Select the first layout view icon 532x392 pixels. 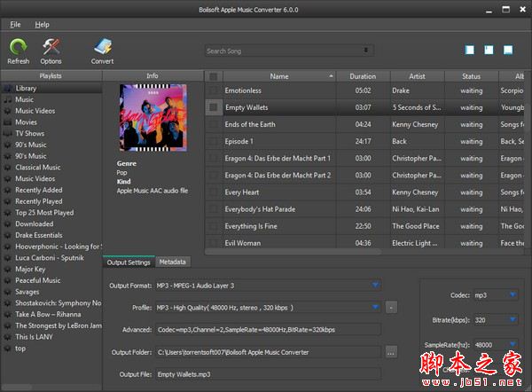point(470,51)
